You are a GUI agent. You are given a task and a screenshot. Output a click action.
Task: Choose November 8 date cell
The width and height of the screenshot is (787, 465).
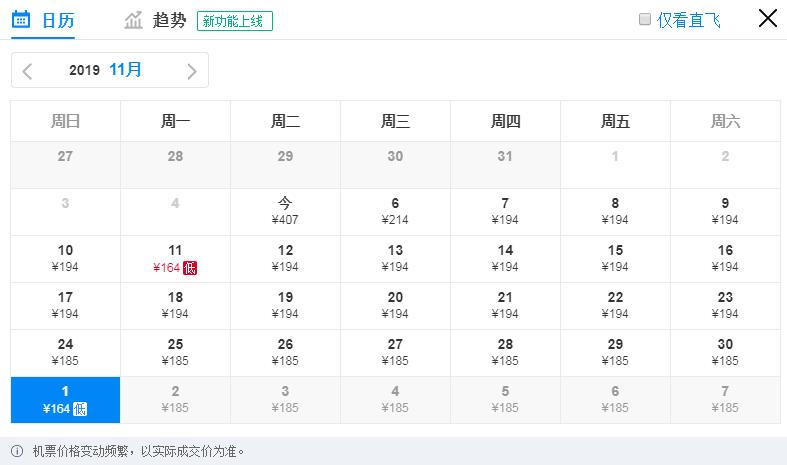615,212
